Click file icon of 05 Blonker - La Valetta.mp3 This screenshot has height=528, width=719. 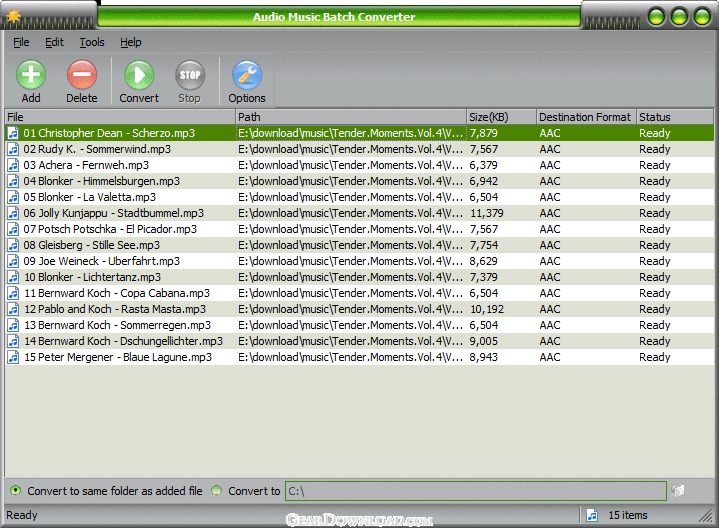(13, 197)
